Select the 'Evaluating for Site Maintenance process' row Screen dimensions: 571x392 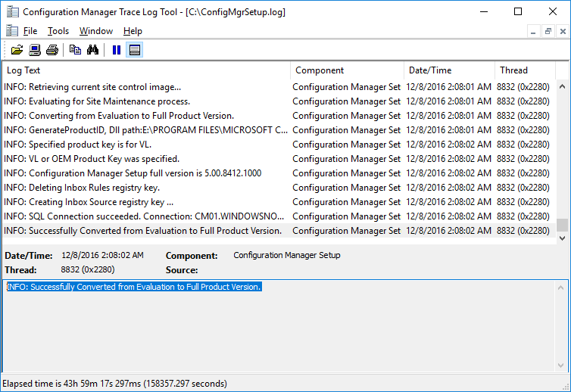tap(279, 101)
